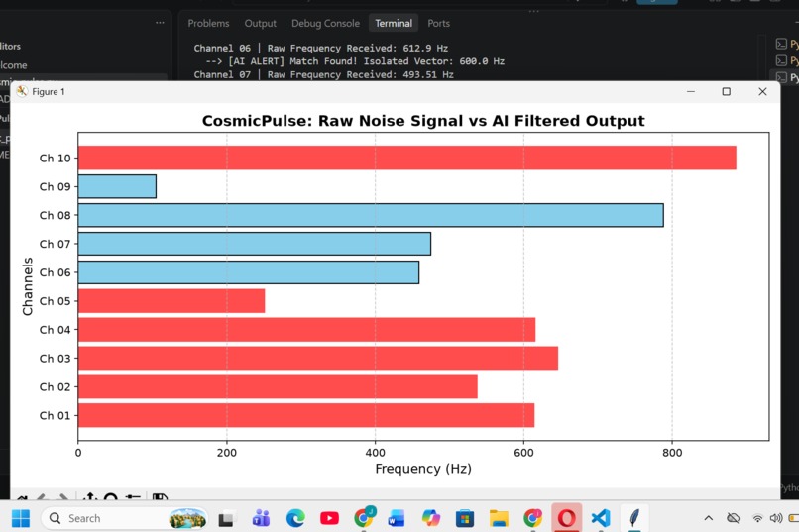Click the '800' frequency tick label
Image resolution: width=799 pixels, height=532 pixels.
pos(672,453)
